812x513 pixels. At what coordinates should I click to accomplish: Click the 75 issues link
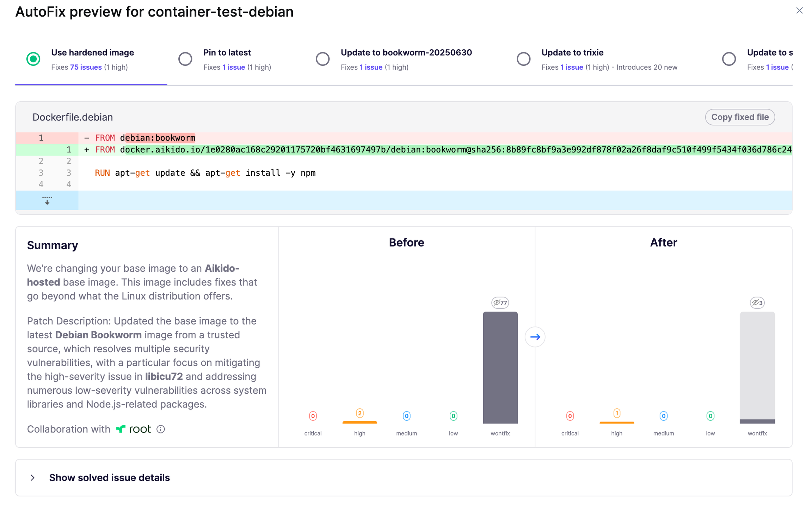point(86,67)
